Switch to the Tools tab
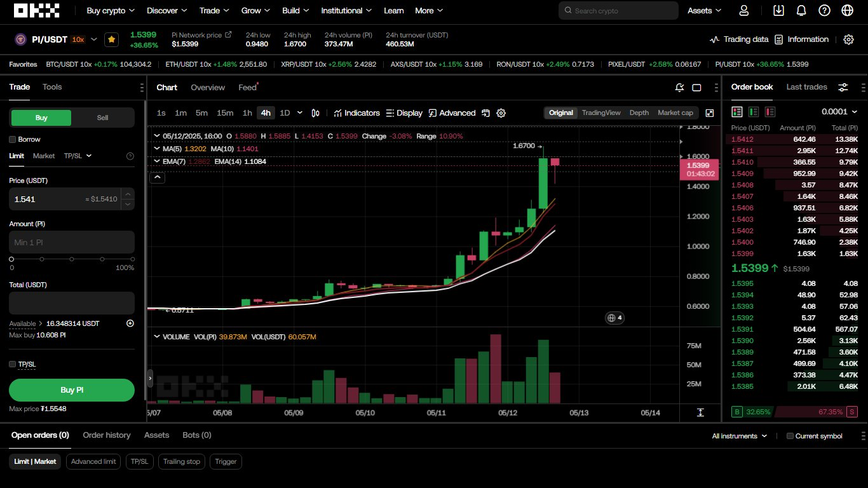Screen dimensions: 868x488 click(x=52, y=87)
